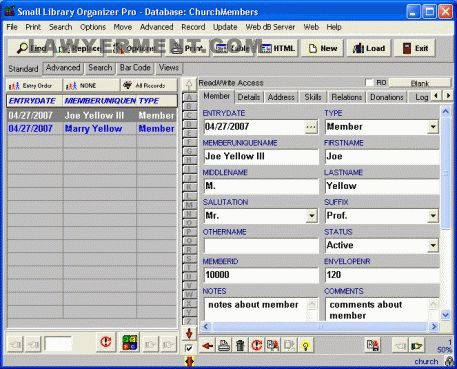Click the padlock icon beside church
Image resolution: width=457 pixels, height=369 pixels.
[448, 361]
